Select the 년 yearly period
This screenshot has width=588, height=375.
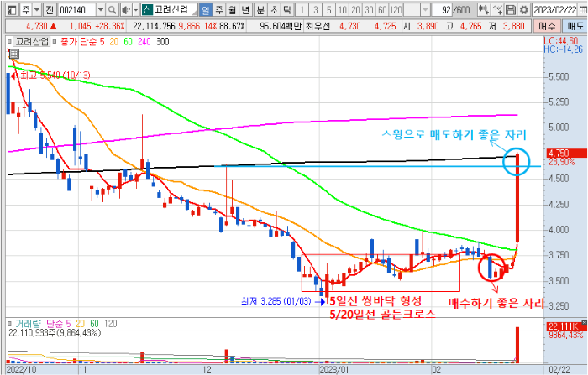(x=245, y=10)
